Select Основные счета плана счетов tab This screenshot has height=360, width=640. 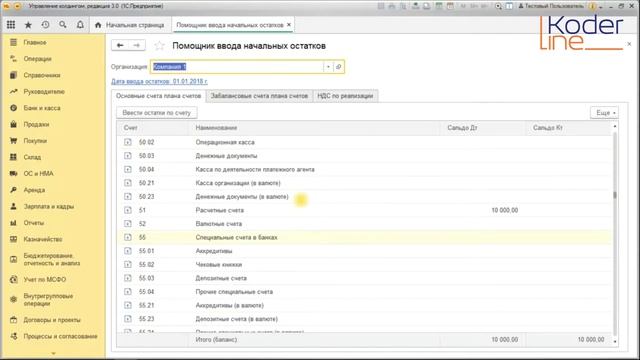point(158,96)
